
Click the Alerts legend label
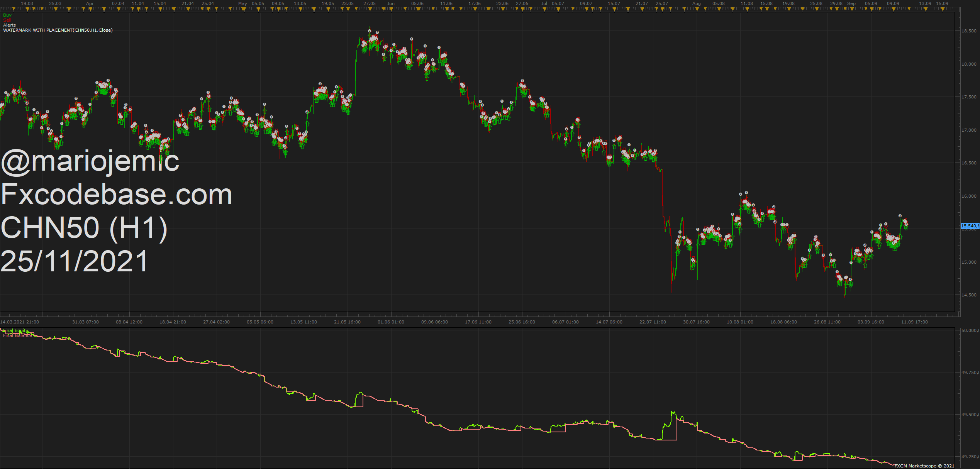(x=10, y=25)
